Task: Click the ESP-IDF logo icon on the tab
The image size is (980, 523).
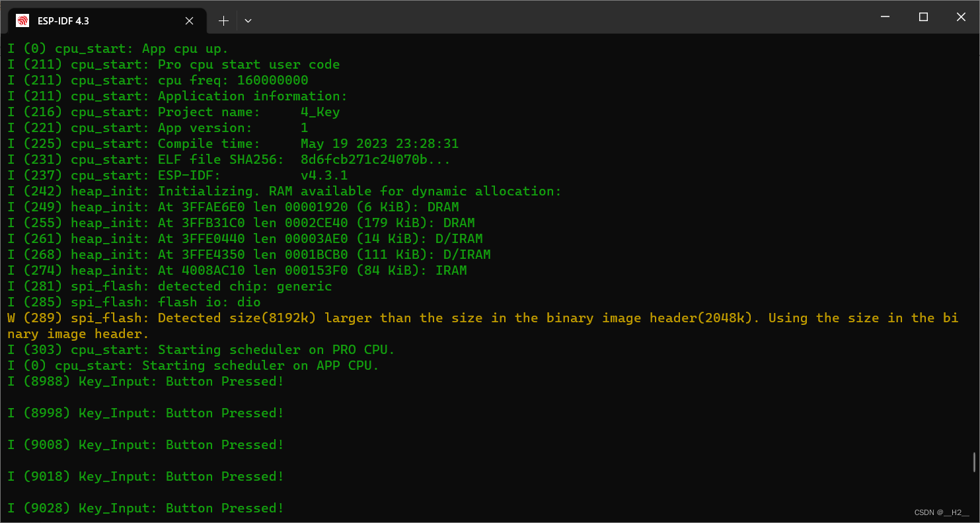Action: click(x=22, y=20)
